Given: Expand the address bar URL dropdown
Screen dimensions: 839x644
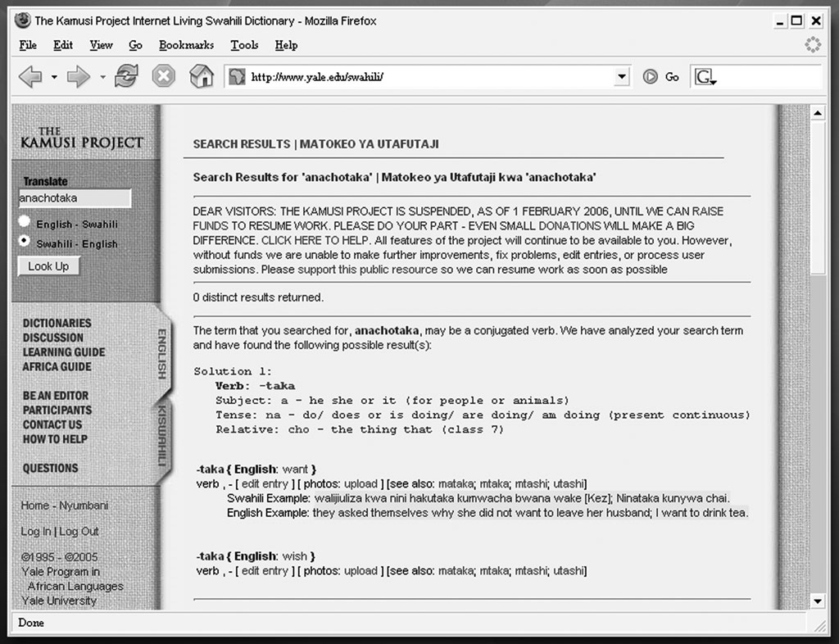Looking at the screenshot, I should tap(621, 76).
